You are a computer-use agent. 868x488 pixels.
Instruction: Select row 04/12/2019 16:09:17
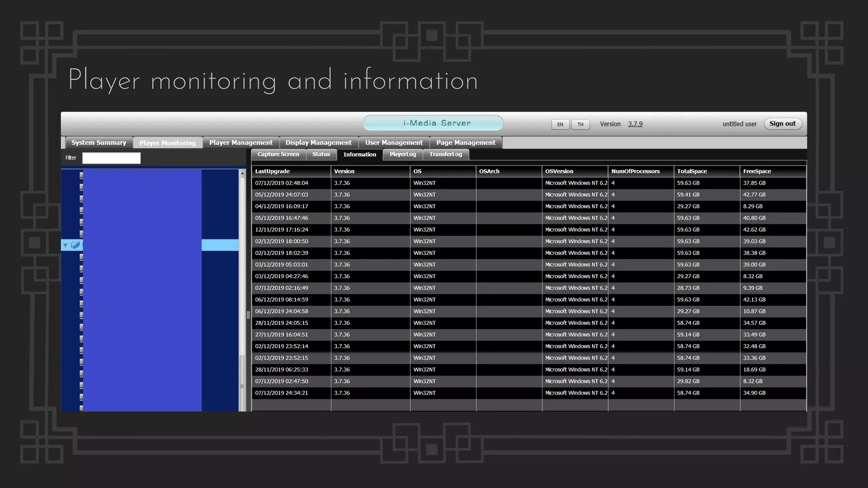point(529,206)
